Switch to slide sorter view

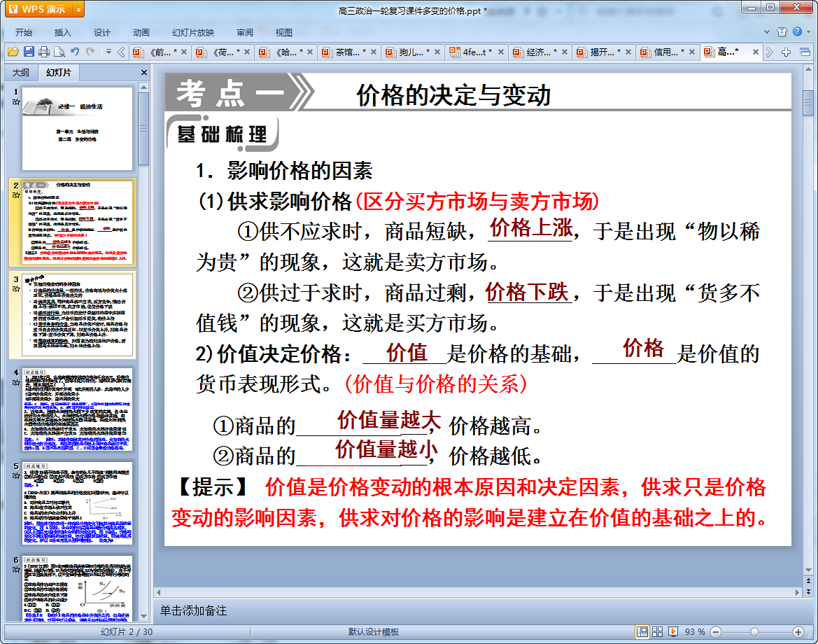coord(657,632)
